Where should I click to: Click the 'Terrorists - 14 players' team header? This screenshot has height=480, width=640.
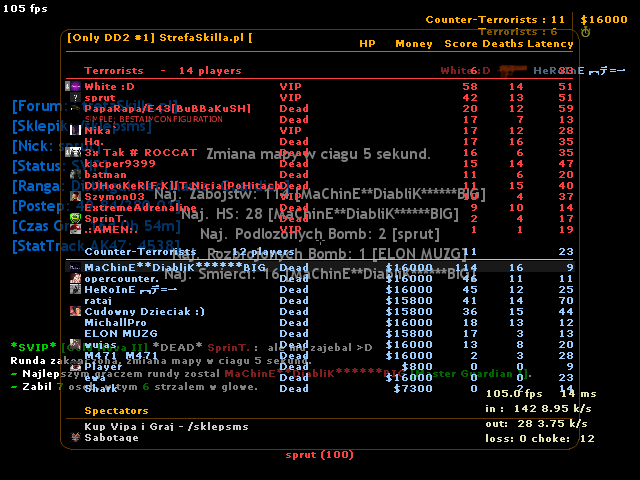pos(162,71)
